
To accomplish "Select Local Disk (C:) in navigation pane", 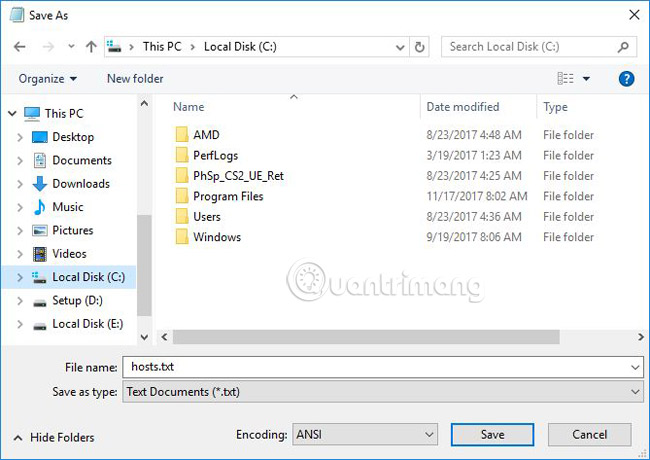I will [88, 277].
